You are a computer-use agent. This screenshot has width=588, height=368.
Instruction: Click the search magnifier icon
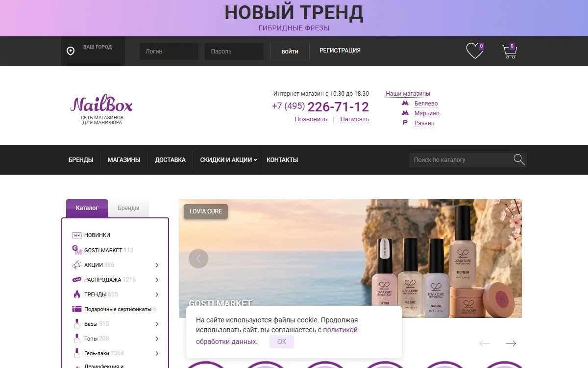[519, 159]
